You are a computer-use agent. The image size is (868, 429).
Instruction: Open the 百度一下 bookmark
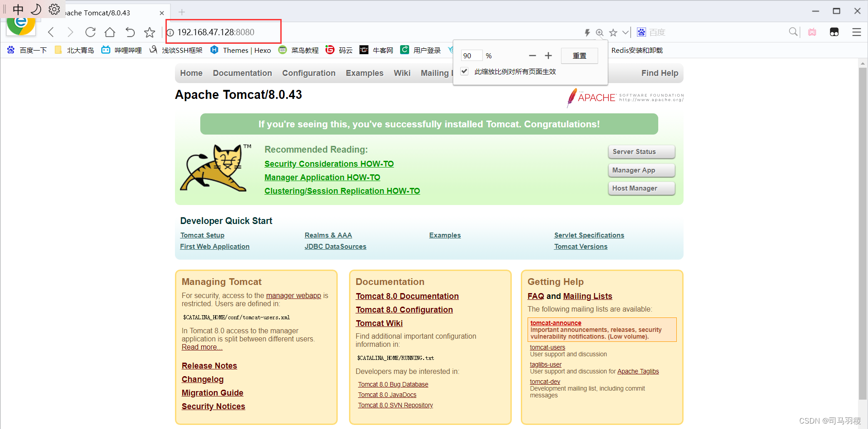27,50
